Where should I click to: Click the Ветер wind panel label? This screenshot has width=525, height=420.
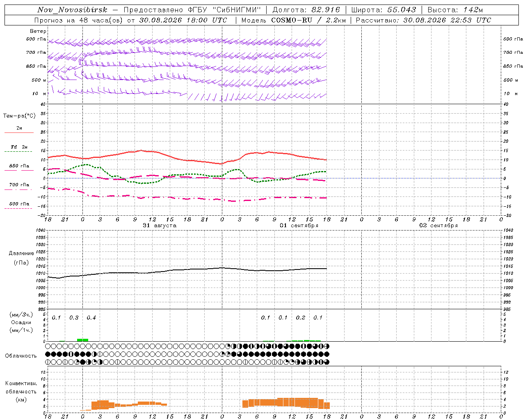(x=38, y=31)
